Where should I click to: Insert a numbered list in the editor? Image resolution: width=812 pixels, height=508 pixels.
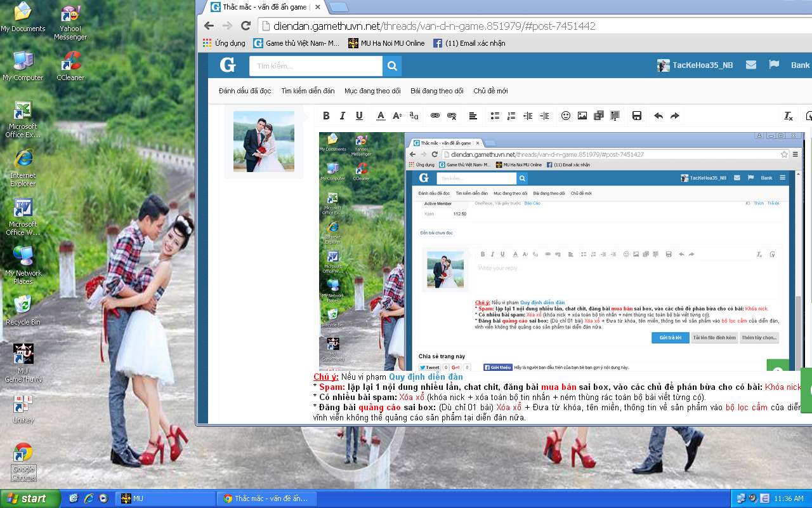(511, 116)
